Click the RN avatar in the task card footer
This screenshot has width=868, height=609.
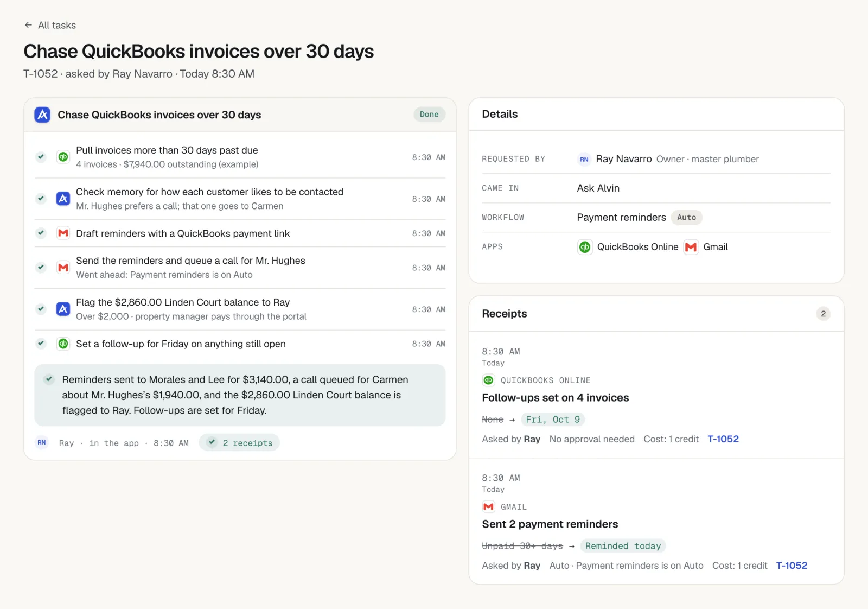[x=42, y=443]
